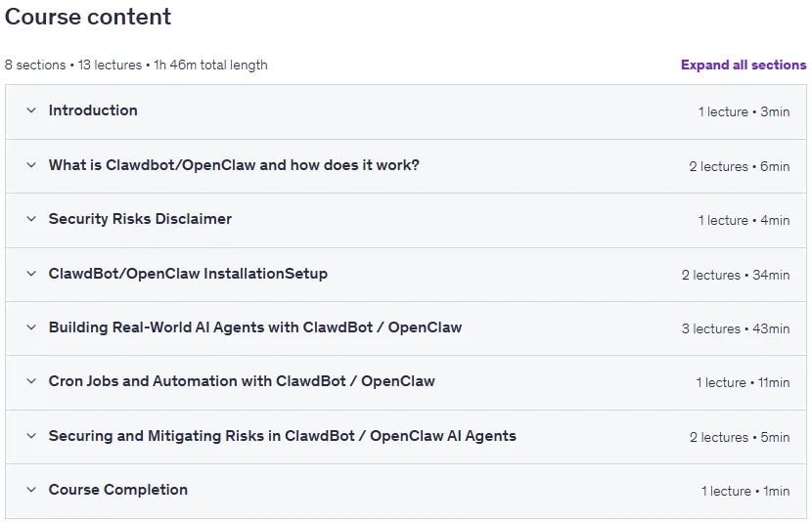Click Expand all sections link
The width and height of the screenshot is (812, 523).
tap(744, 65)
